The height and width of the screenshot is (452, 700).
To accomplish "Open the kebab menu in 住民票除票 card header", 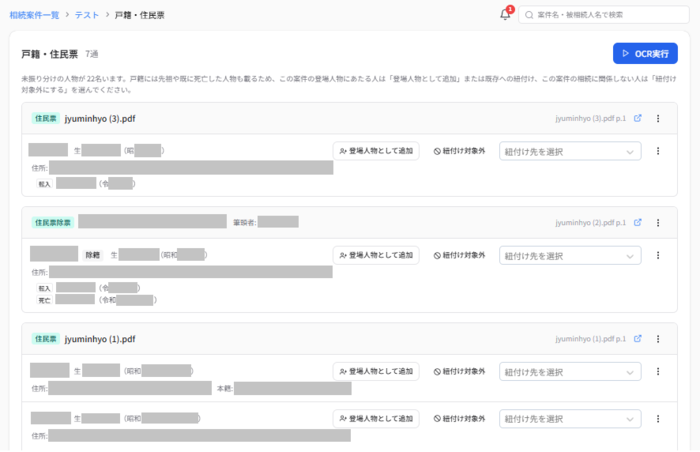I will pos(658,222).
